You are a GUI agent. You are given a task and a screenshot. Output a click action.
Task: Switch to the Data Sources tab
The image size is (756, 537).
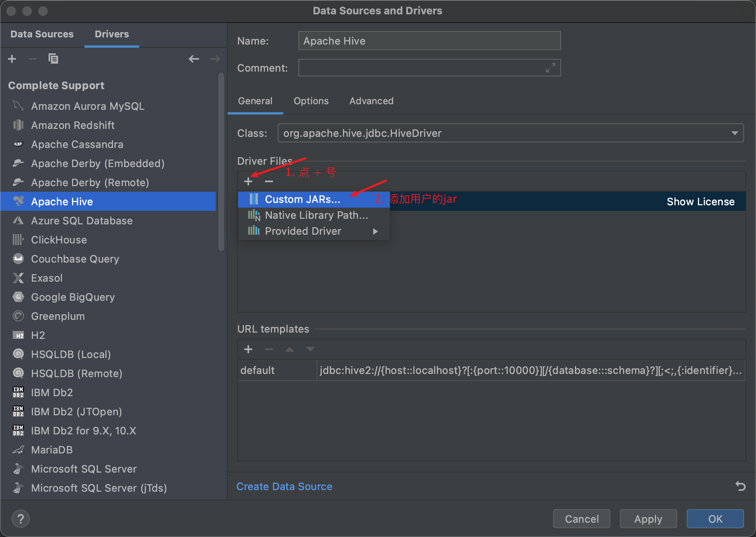click(42, 34)
